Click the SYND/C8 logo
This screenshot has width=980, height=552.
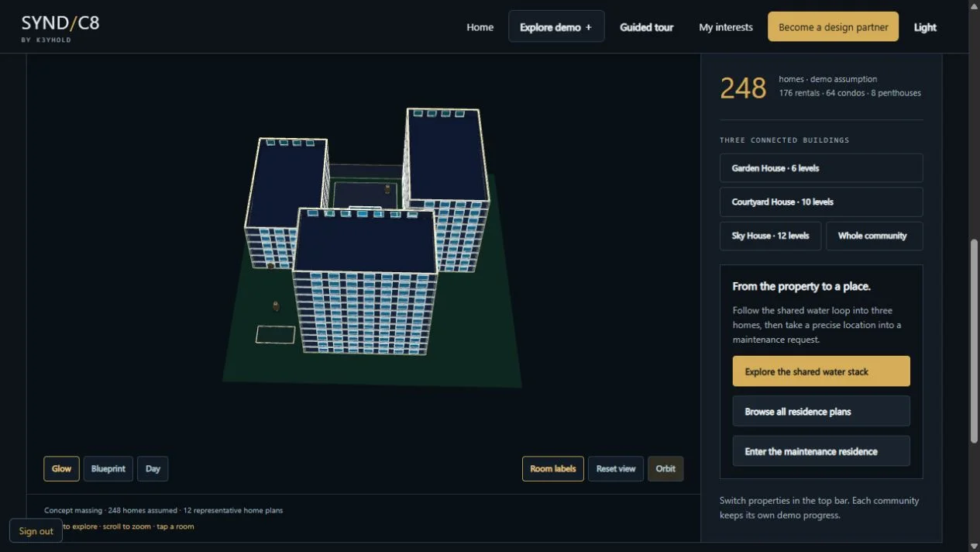60,27
